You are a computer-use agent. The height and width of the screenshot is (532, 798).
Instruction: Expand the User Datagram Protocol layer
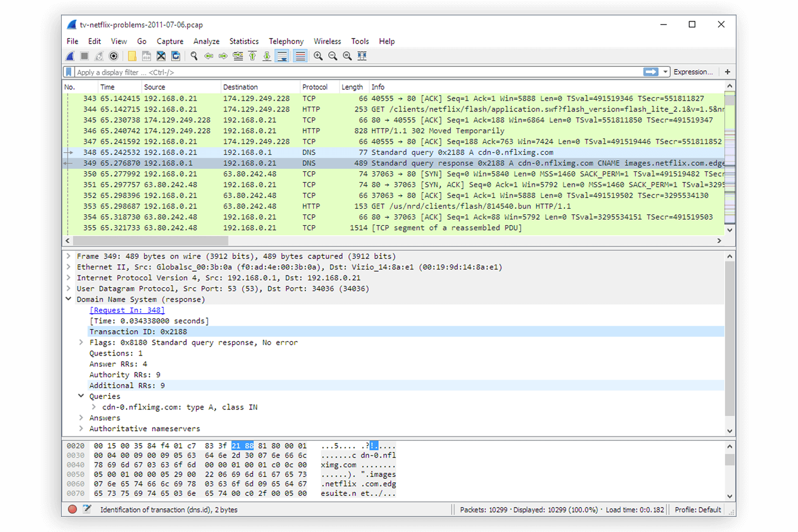point(68,288)
